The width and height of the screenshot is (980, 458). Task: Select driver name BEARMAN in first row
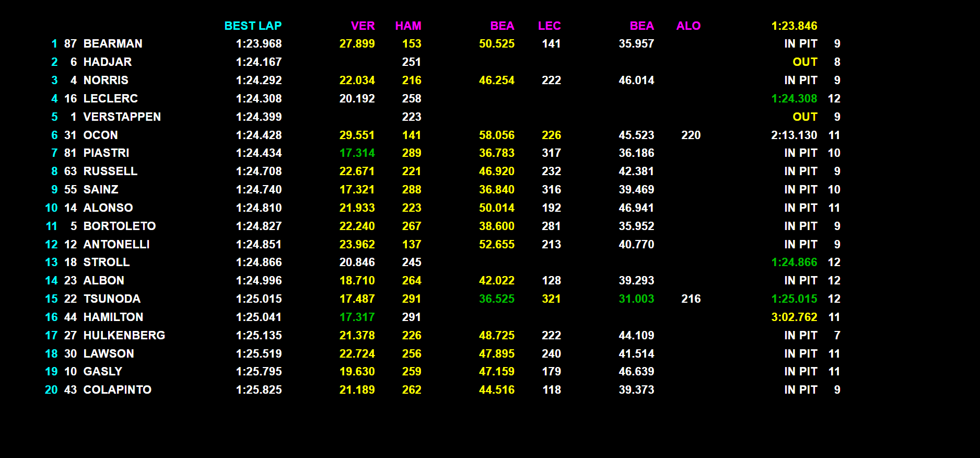pyautogui.click(x=113, y=44)
